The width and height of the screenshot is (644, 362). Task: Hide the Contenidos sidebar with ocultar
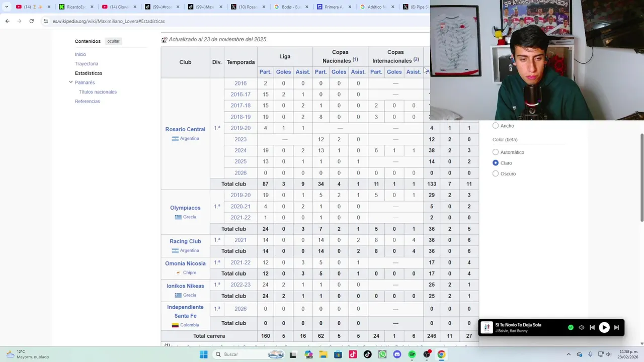pyautogui.click(x=113, y=41)
